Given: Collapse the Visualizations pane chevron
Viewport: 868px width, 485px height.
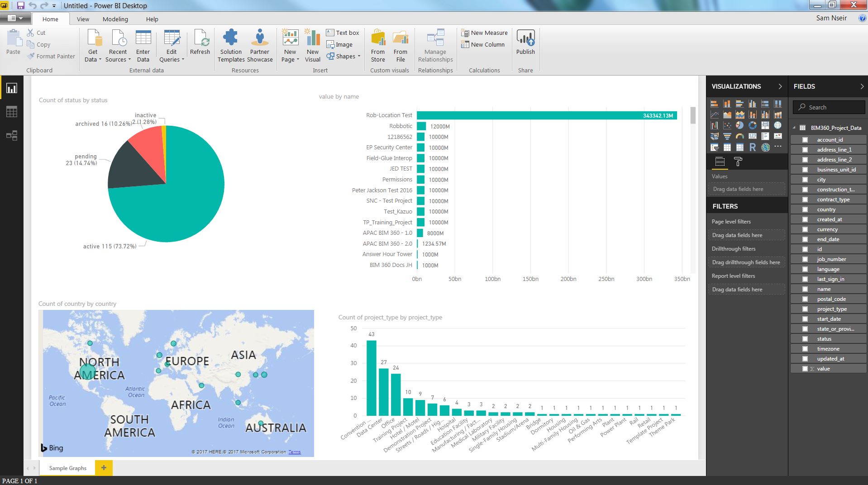Looking at the screenshot, I should click(x=780, y=86).
